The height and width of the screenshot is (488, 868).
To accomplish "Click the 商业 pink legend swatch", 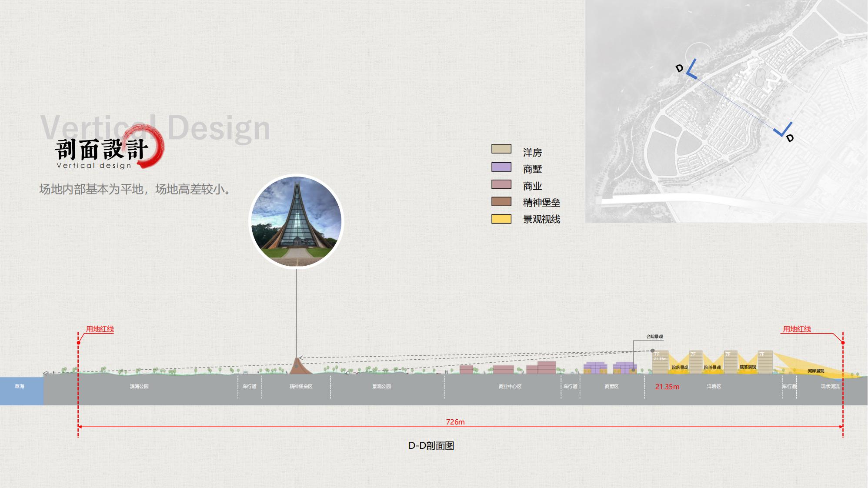I will [x=501, y=184].
